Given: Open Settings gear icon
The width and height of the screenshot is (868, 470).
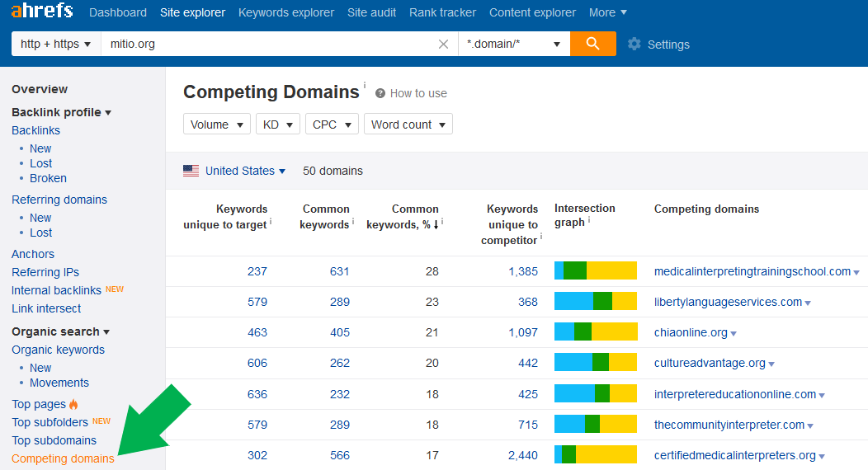Looking at the screenshot, I should pyautogui.click(x=634, y=45).
